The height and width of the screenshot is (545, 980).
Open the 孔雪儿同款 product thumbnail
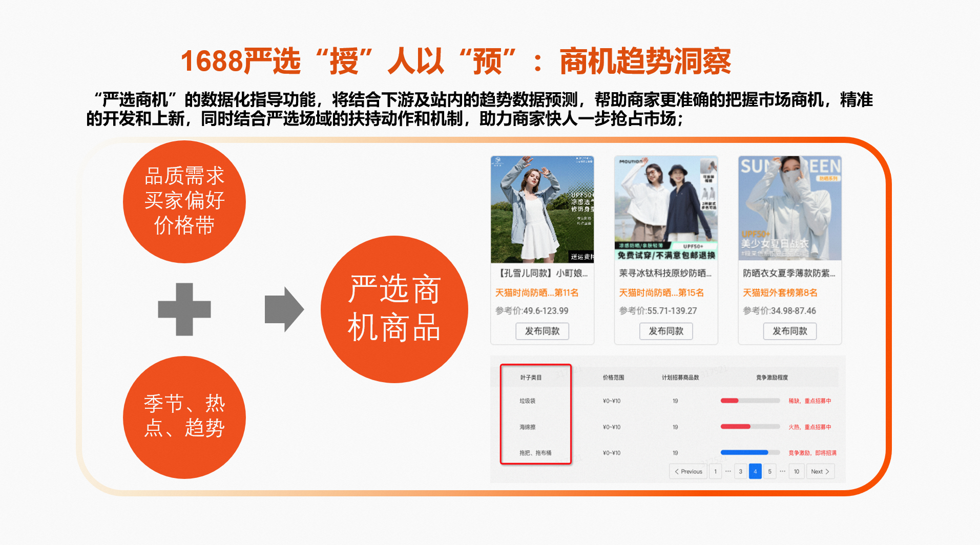click(x=542, y=209)
